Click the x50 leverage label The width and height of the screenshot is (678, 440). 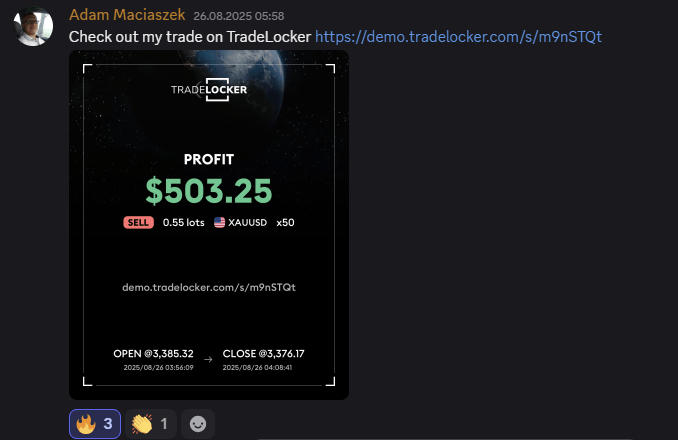pyautogui.click(x=285, y=223)
